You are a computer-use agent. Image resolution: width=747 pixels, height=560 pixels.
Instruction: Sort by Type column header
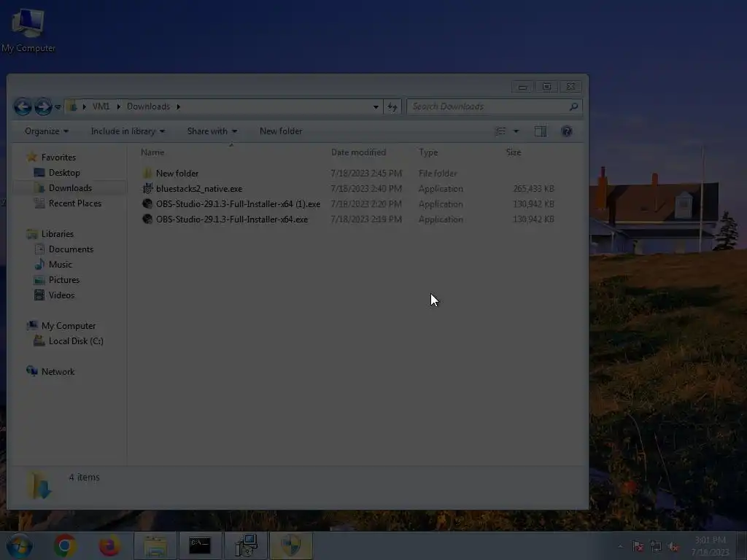pos(428,152)
